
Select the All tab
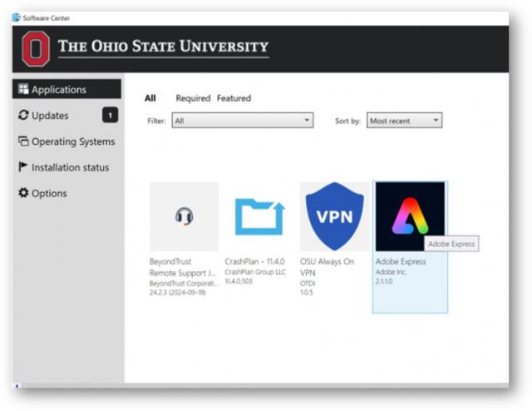coord(150,98)
